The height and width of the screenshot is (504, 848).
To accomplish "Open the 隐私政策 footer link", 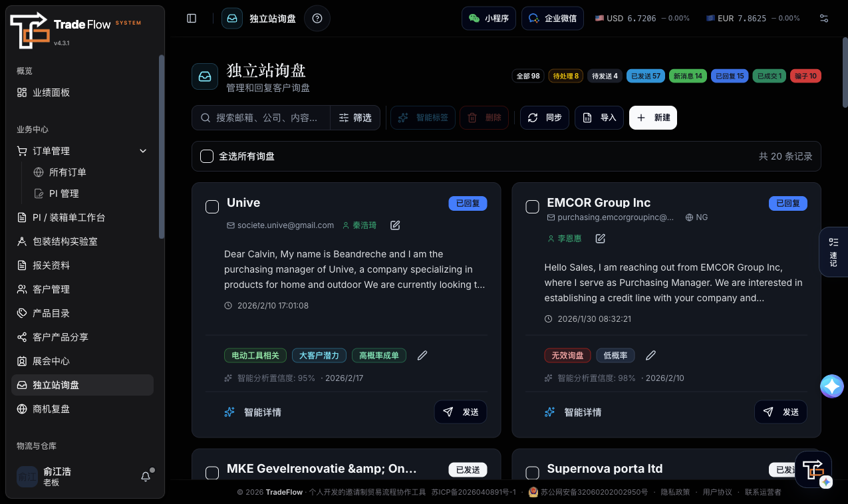I will coord(675,492).
